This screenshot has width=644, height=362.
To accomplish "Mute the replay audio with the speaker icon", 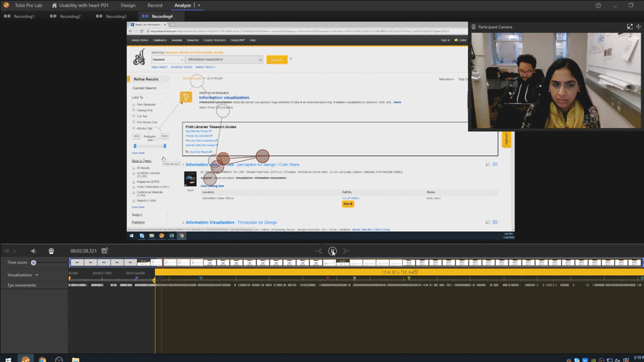I will pyautogui.click(x=34, y=251).
